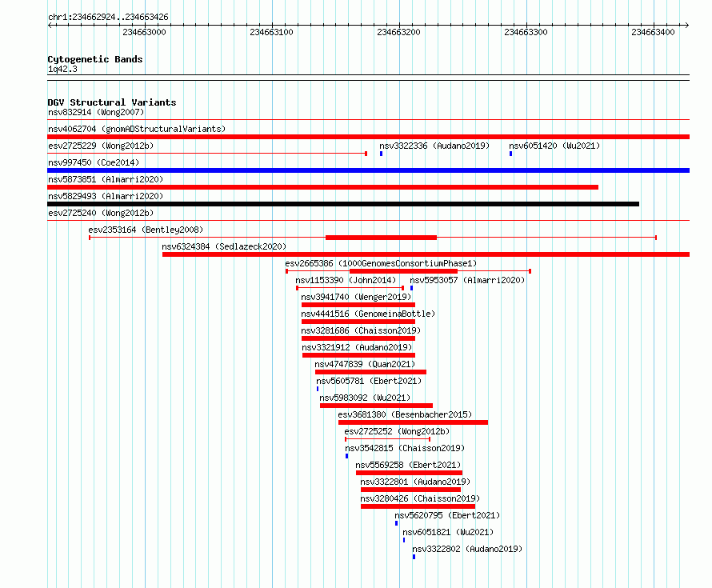Click the nsv997450 (Coe2014) label
This screenshot has height=588, width=712.
tap(94, 162)
